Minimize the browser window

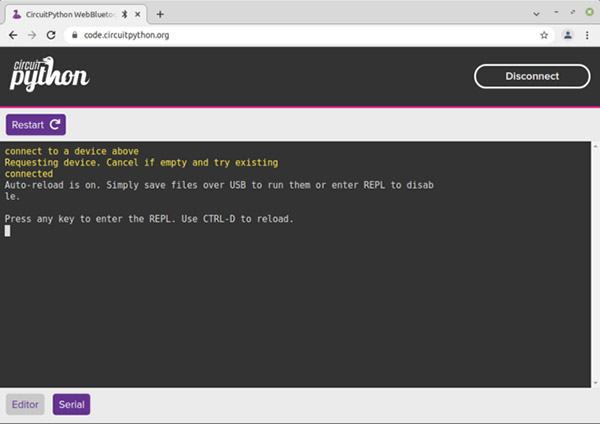pos(556,13)
